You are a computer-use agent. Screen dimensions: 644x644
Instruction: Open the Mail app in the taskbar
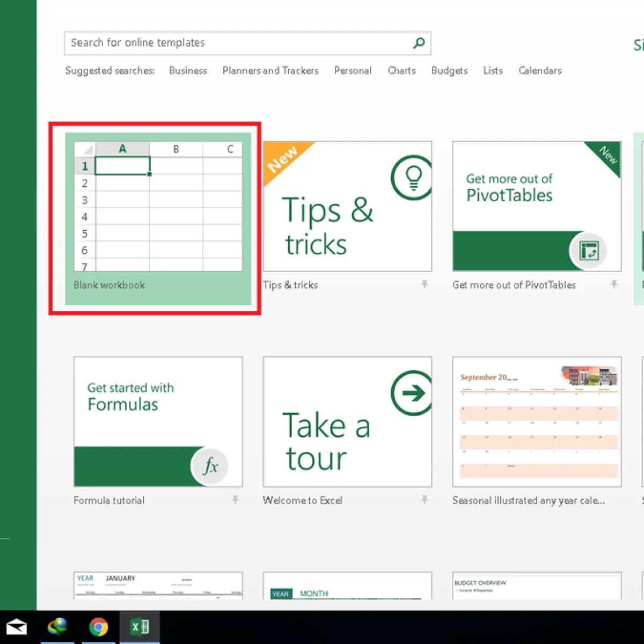coord(17,627)
